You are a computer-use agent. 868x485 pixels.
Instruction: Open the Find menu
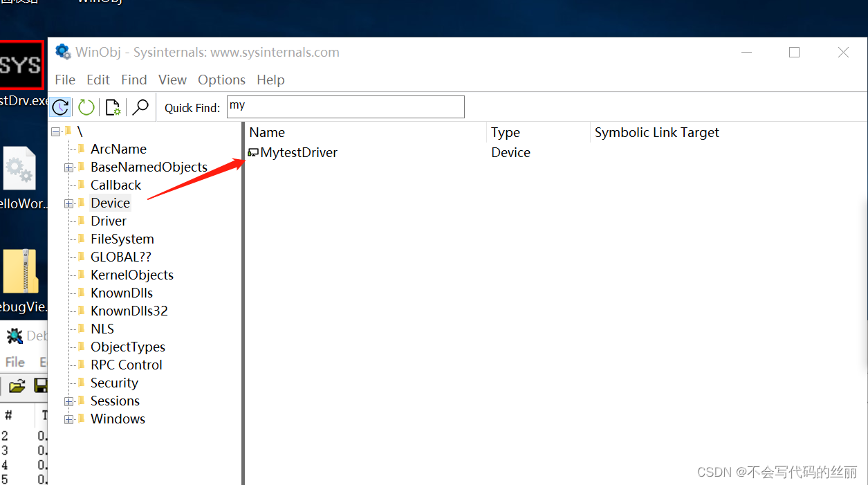(134, 80)
